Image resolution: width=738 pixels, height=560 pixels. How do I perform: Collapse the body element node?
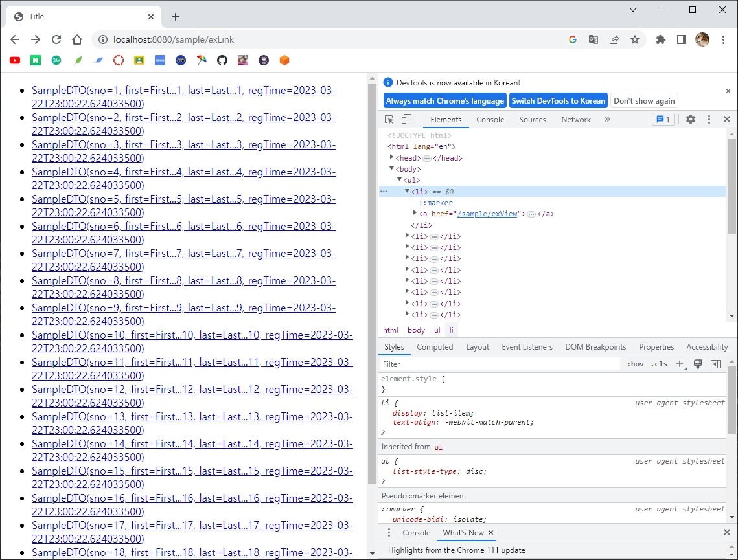[x=391, y=168]
